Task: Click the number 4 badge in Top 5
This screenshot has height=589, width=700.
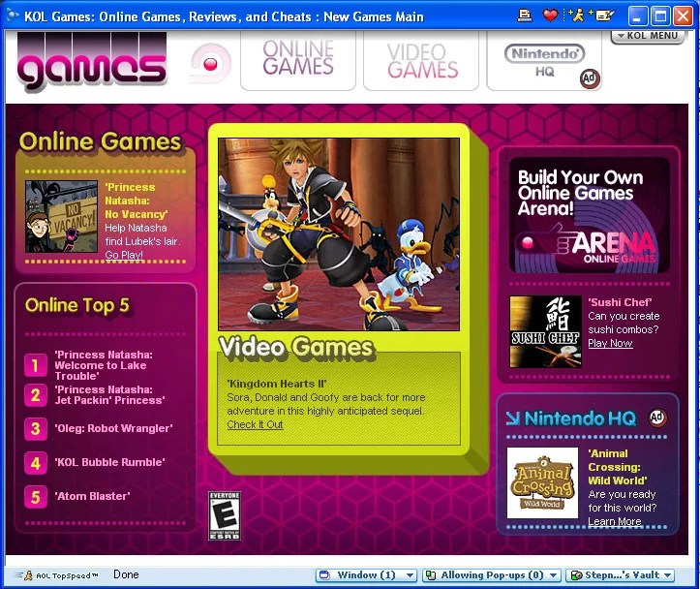Action: [35, 463]
